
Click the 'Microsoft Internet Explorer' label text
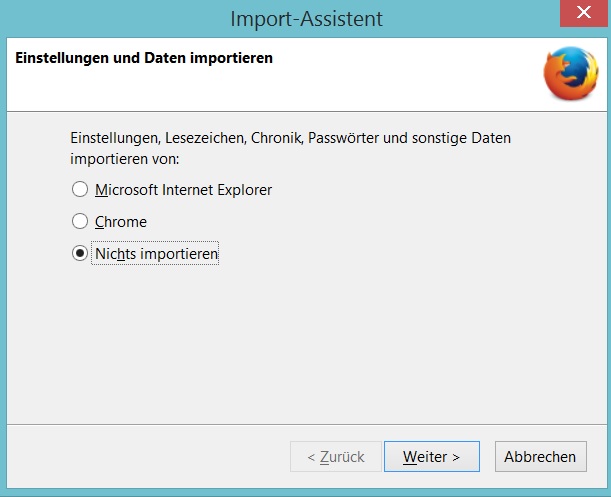coord(183,190)
